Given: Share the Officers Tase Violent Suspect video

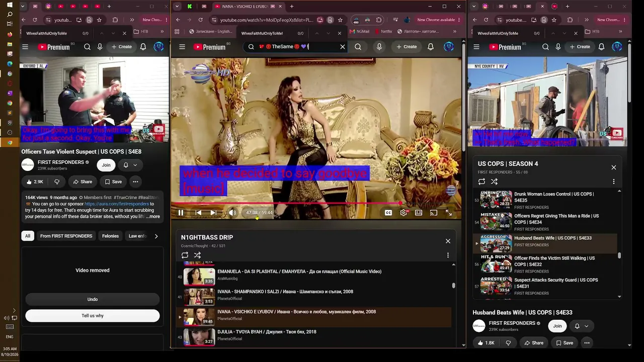Looking at the screenshot, I should coord(83,182).
